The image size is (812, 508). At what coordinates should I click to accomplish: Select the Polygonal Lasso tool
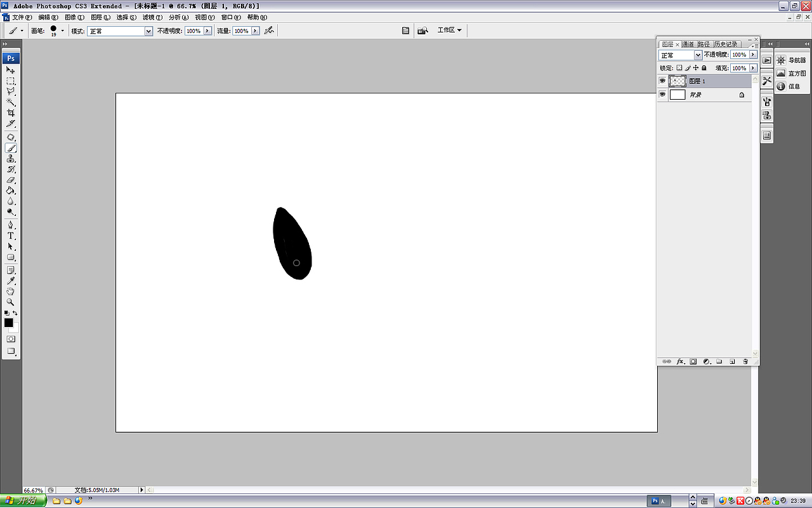click(11, 91)
